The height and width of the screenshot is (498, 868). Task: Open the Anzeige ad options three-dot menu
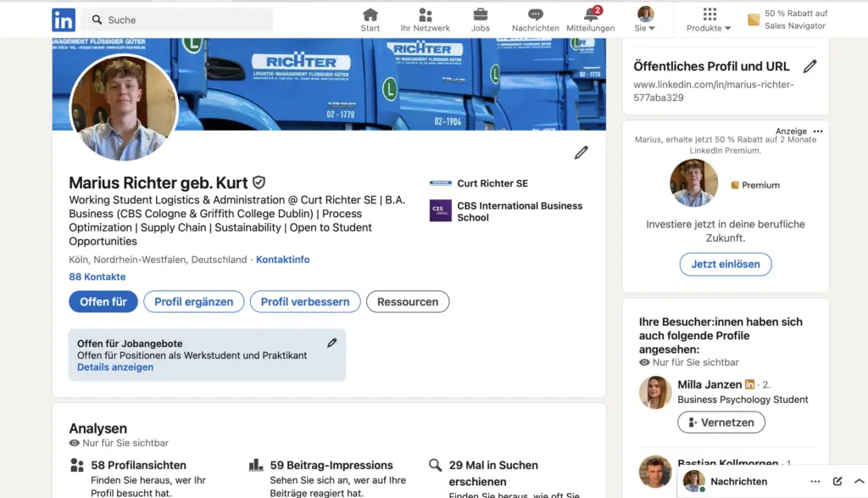coord(818,131)
